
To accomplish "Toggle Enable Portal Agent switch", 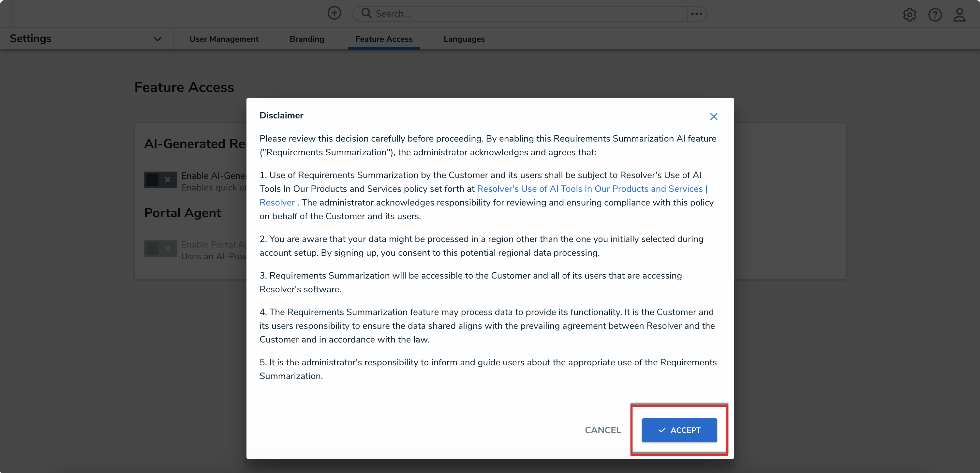I will (160, 249).
